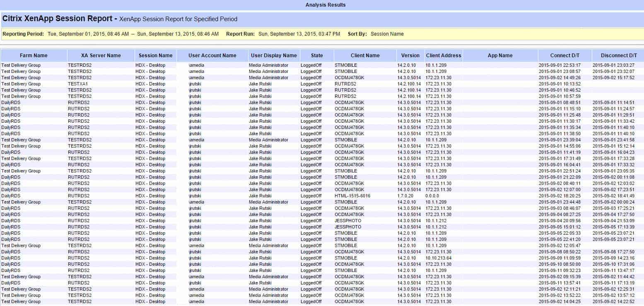Click the Version column header
Image resolution: width=644 pixels, height=306 pixels.
(x=410, y=56)
